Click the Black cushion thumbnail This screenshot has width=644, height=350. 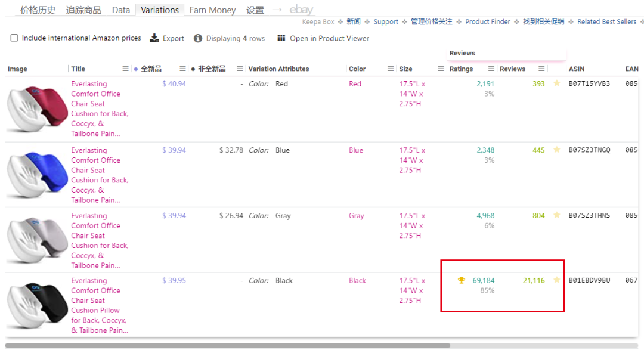37,306
